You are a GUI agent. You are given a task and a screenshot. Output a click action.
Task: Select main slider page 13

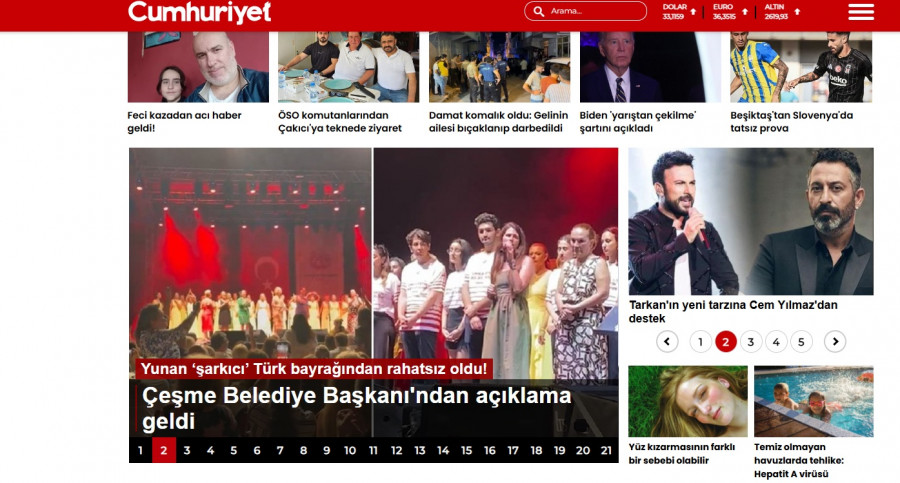coord(420,450)
